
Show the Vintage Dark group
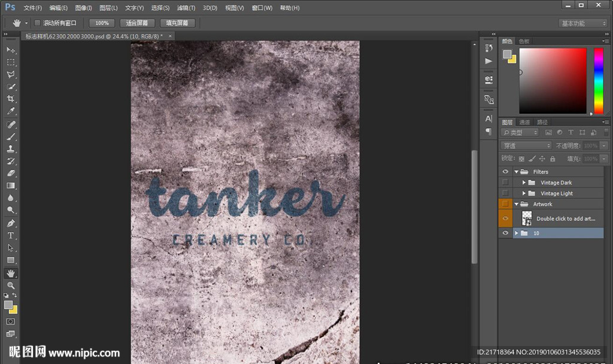[x=505, y=182]
